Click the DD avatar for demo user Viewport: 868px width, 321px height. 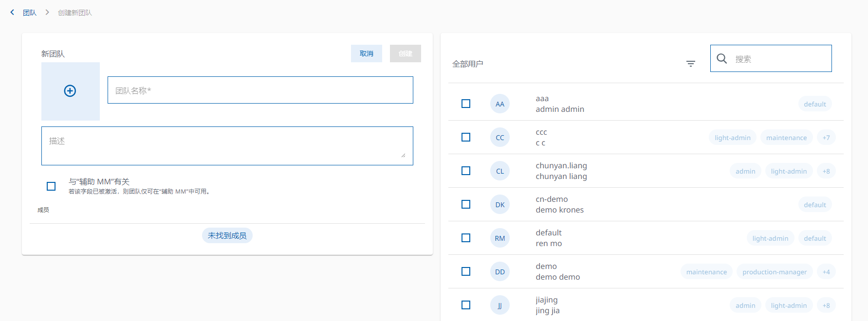[499, 272]
